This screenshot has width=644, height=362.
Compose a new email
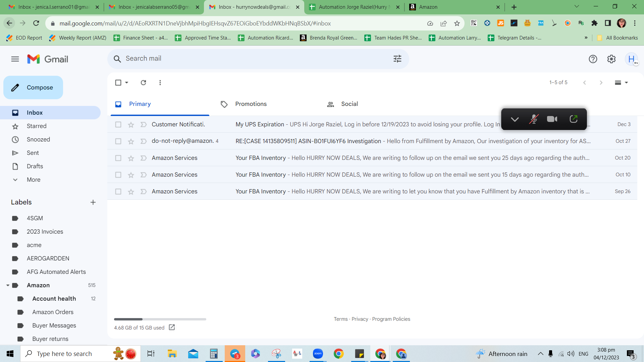click(x=33, y=87)
